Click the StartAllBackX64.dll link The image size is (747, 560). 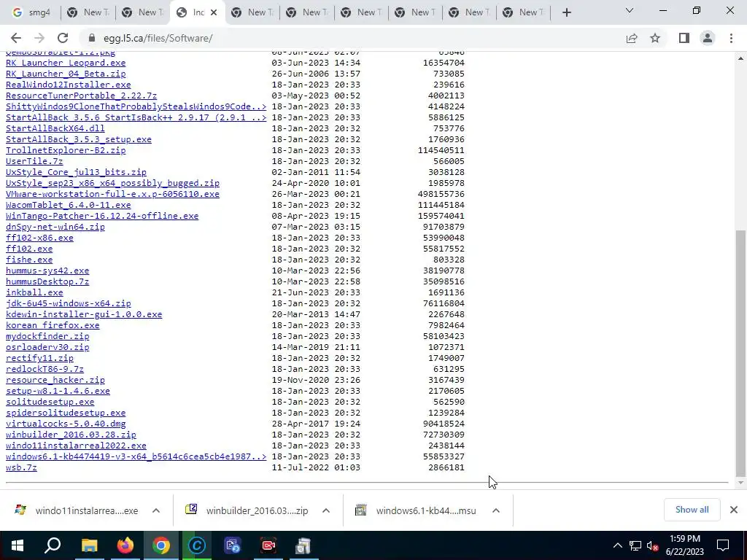tap(55, 128)
